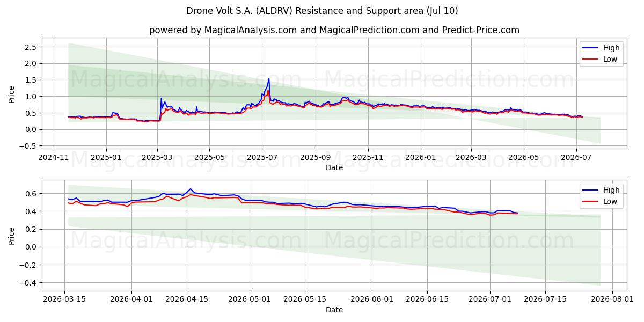Image resolution: width=644 pixels, height=322 pixels.
Task: Click the July 2025 price spike peak on top chart
Action: coord(269,79)
